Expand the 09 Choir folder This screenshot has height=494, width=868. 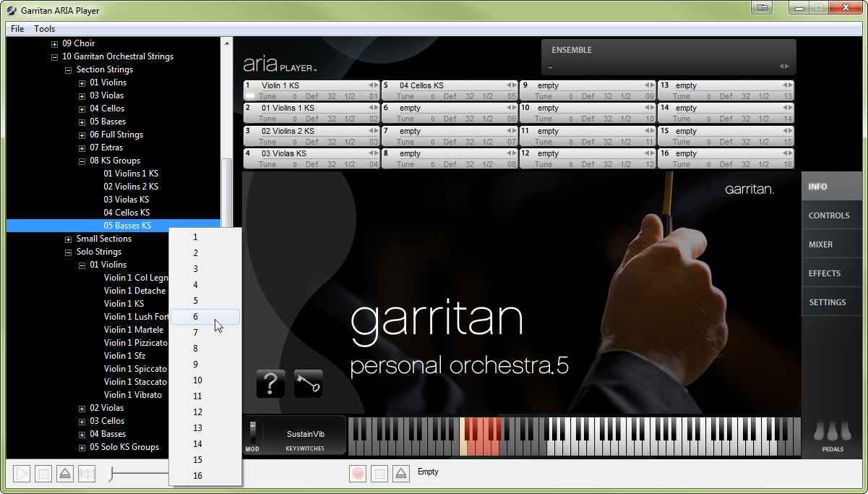(55, 43)
